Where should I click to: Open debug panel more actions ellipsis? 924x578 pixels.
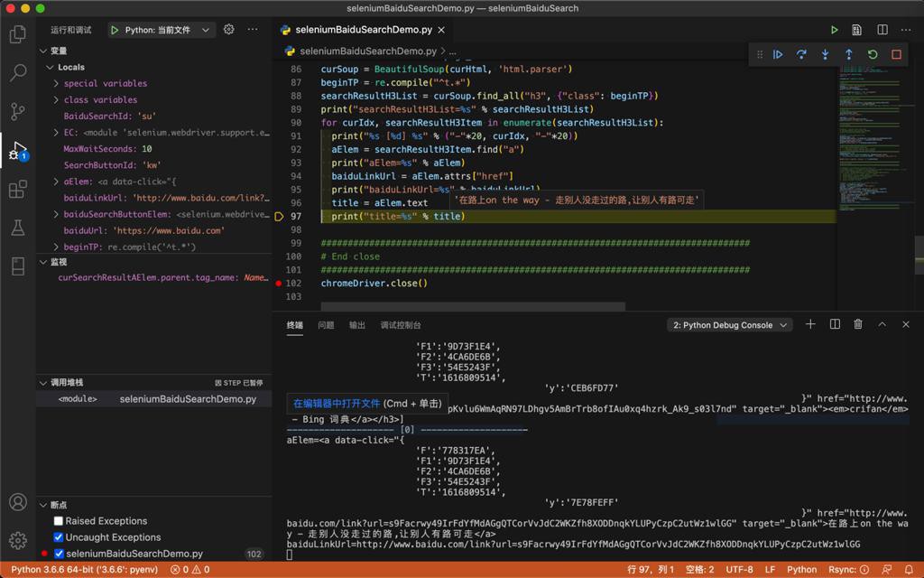pyautogui.click(x=253, y=30)
